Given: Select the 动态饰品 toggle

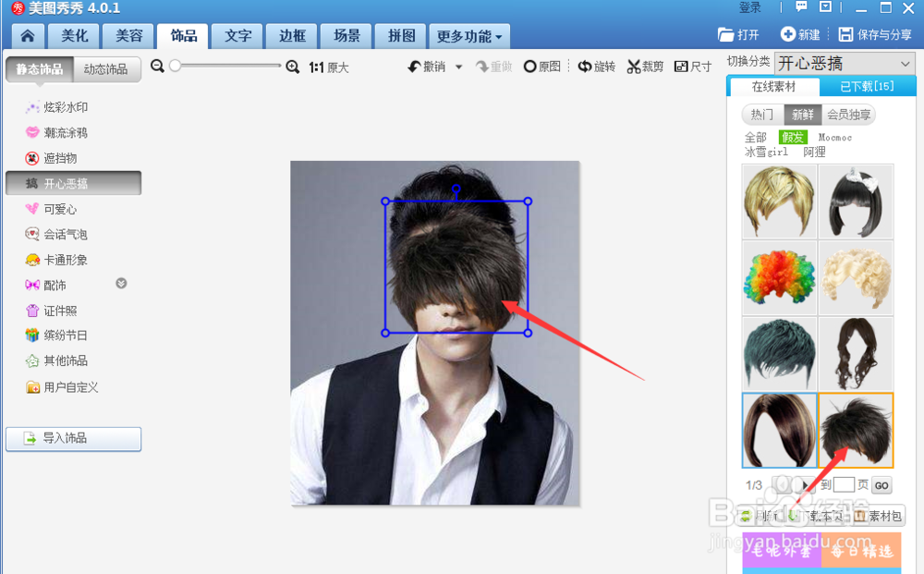Looking at the screenshot, I should pos(106,69).
